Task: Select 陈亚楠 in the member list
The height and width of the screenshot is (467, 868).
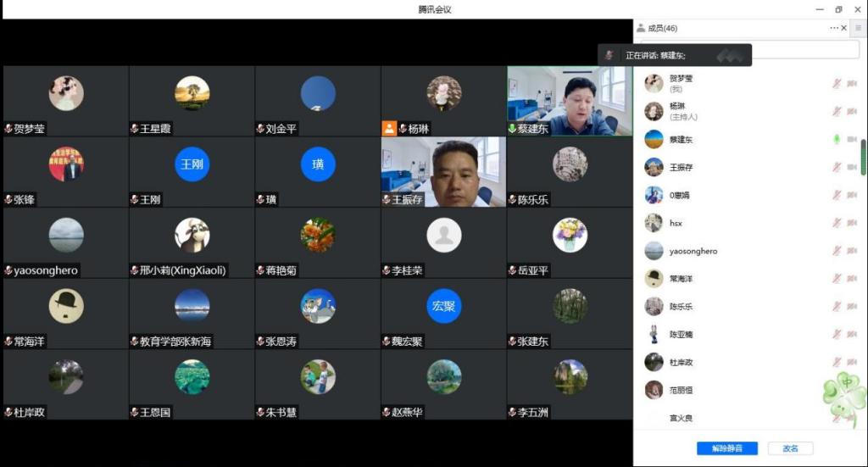Action: (750, 334)
